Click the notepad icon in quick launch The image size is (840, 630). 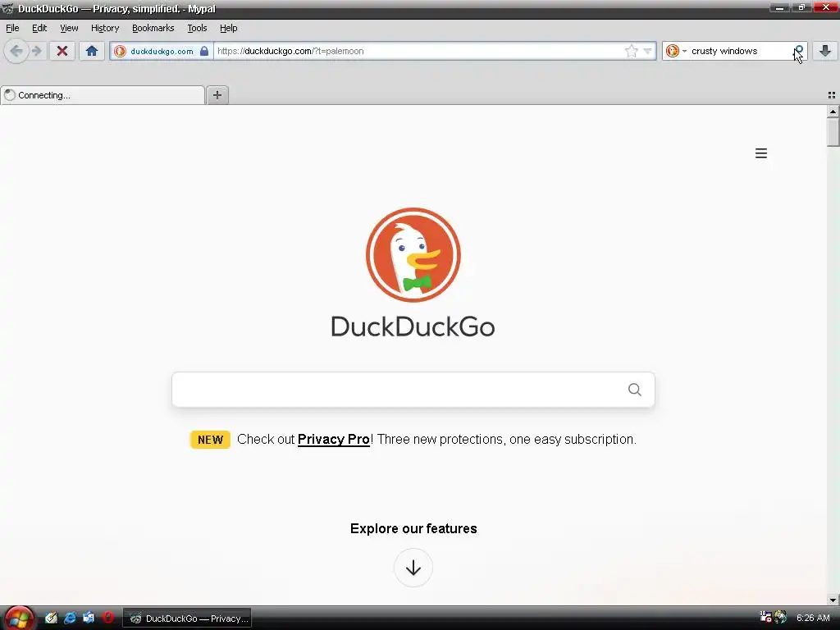coord(51,619)
